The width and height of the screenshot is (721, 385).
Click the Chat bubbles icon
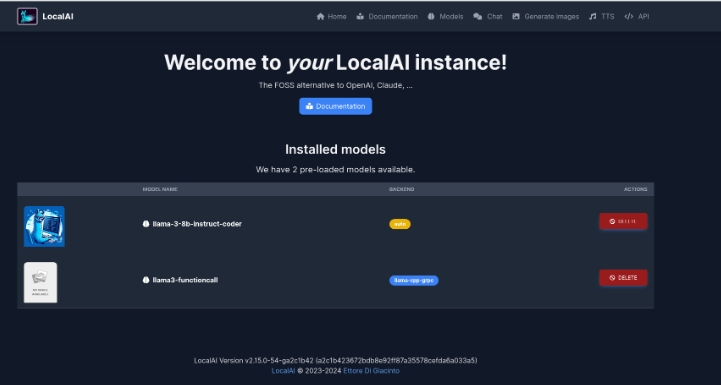tap(478, 17)
